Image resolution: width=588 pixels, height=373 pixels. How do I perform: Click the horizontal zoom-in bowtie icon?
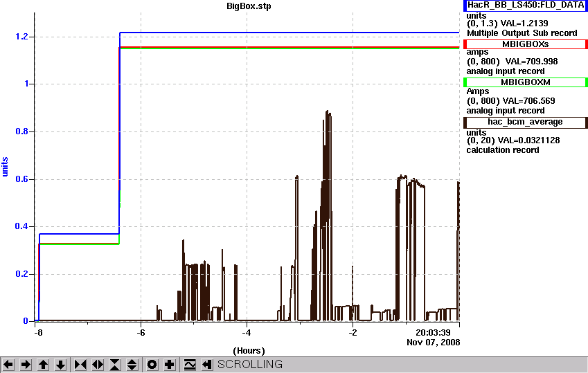coord(80,365)
